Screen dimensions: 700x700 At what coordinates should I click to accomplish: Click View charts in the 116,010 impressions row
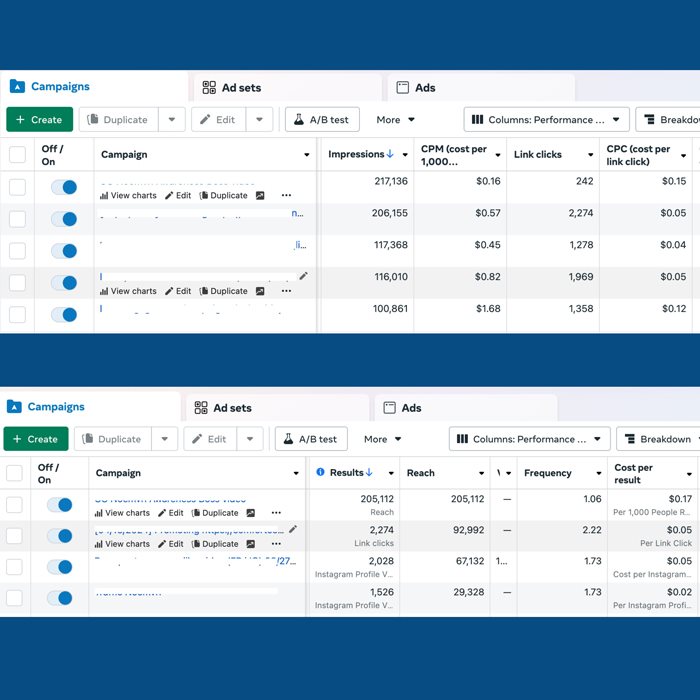[128, 291]
